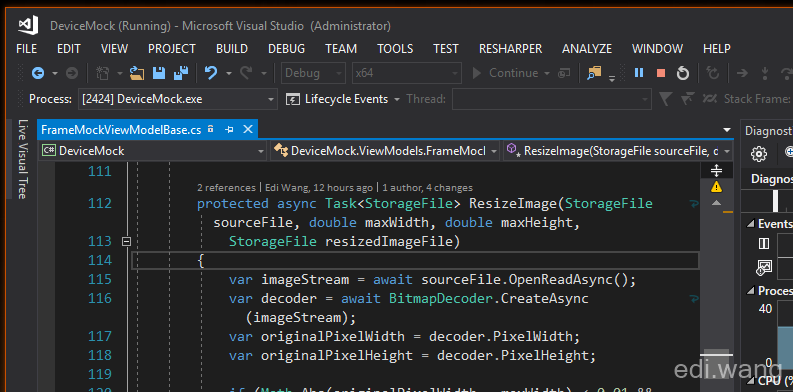Viewport: 793px width, 392px height.
Task: Open the x64 platform dropdown
Action: pyautogui.click(x=407, y=73)
